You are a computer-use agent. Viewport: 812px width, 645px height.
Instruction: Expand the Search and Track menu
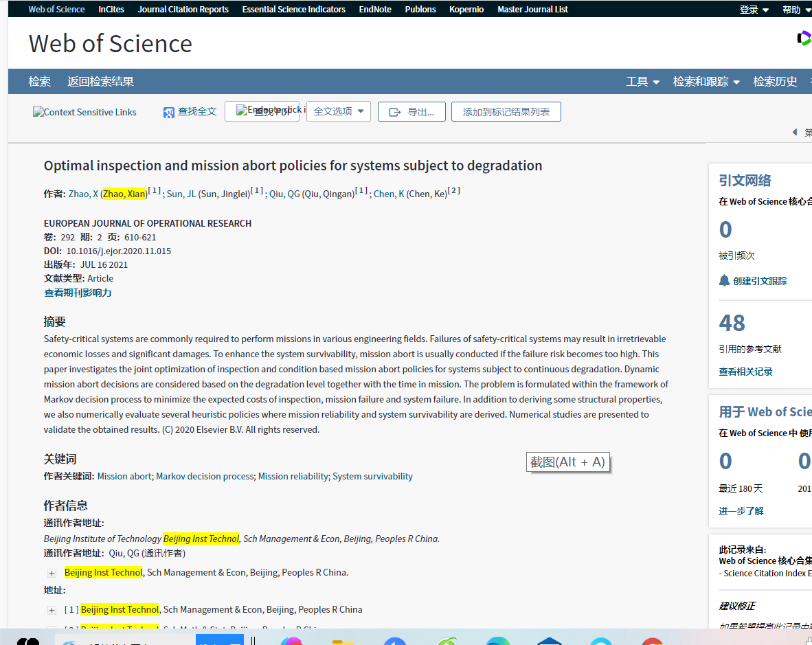click(x=706, y=82)
